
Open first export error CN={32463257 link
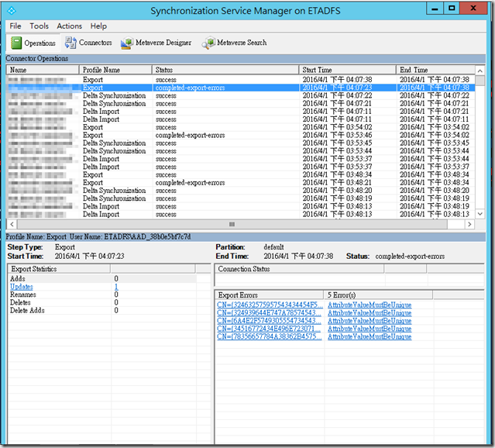pyautogui.click(x=268, y=305)
